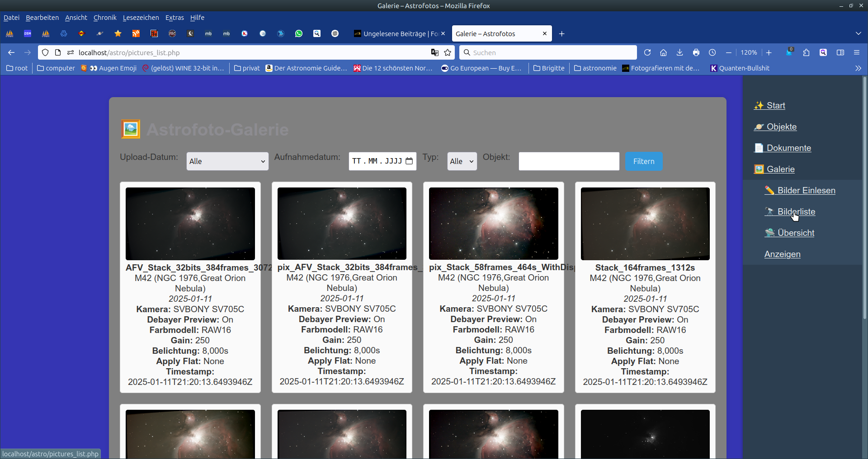
Task: Click the Ghostery extension icon with badge
Action: tap(789, 52)
